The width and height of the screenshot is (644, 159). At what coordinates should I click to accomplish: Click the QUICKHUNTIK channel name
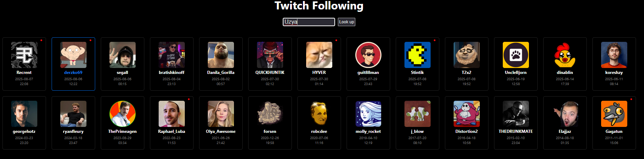pyautogui.click(x=270, y=73)
